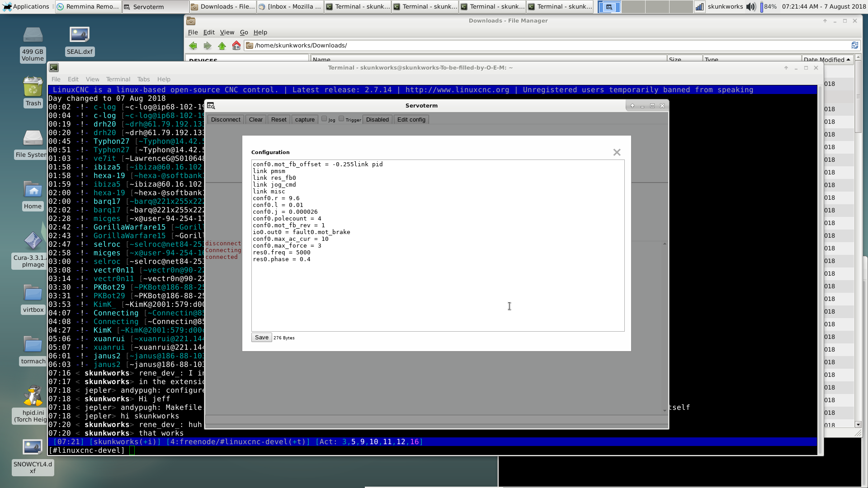This screenshot has width=868, height=488.
Task: Switch to Inbox Mozilla taskbar item
Action: pos(290,6)
